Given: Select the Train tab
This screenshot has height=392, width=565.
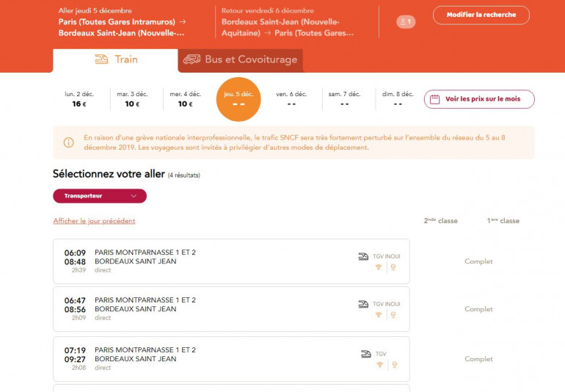Looking at the screenshot, I should coord(115,59).
